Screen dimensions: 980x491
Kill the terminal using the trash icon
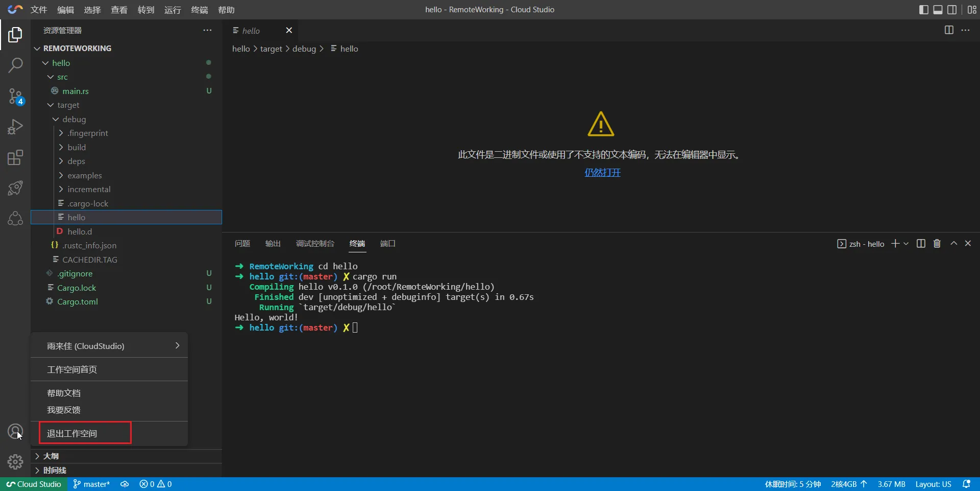pos(937,244)
